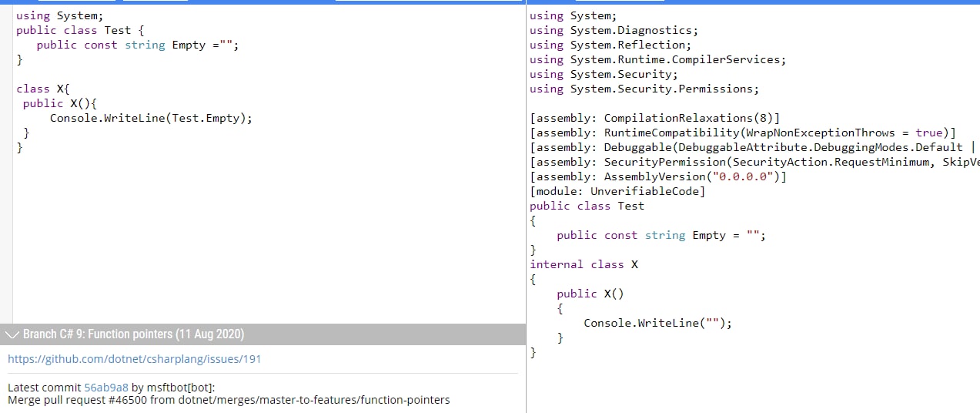Collapse the Branch C# 9: Function pointers header
Viewport: 980px width, 413px height.
click(262, 334)
